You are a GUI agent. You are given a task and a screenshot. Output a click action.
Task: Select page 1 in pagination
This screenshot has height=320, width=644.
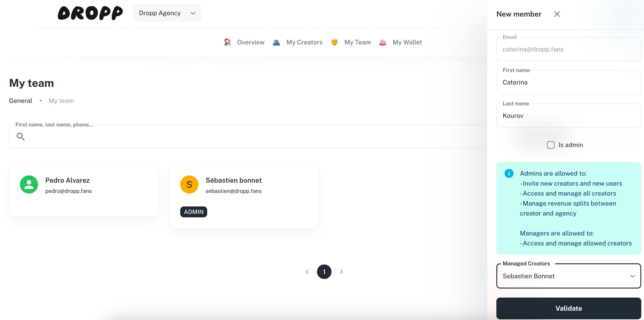(x=324, y=272)
